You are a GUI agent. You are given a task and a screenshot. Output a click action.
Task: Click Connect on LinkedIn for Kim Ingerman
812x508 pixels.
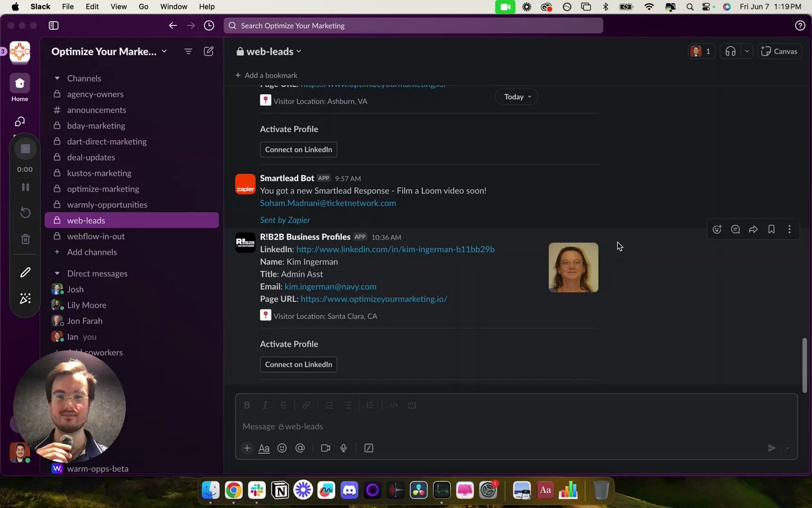pyautogui.click(x=298, y=364)
